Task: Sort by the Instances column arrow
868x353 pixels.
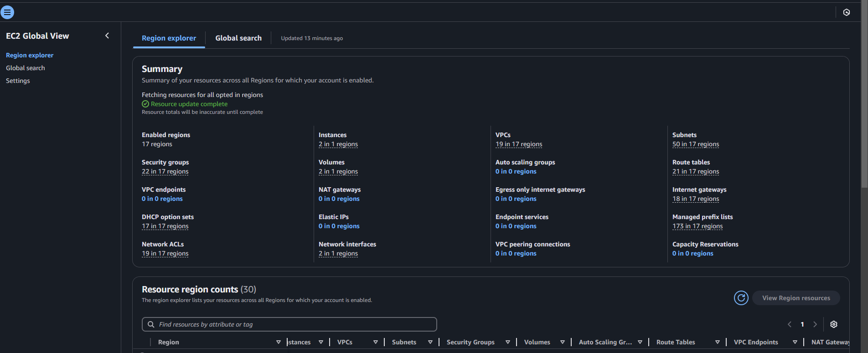Action: 321,342
